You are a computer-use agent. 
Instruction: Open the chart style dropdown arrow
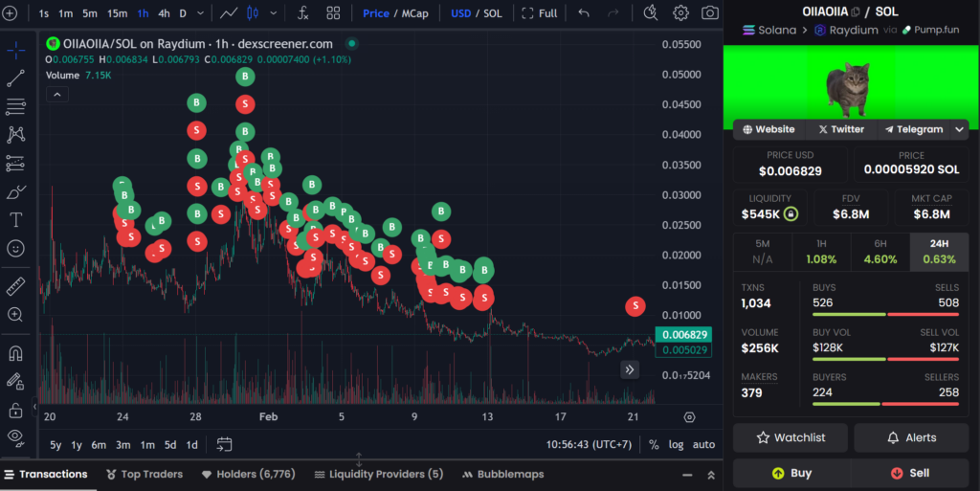click(273, 13)
